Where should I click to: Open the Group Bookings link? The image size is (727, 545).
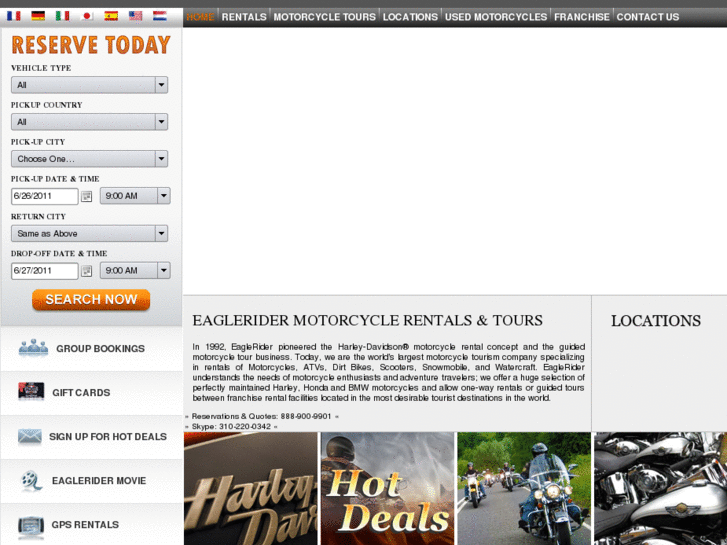(x=101, y=349)
